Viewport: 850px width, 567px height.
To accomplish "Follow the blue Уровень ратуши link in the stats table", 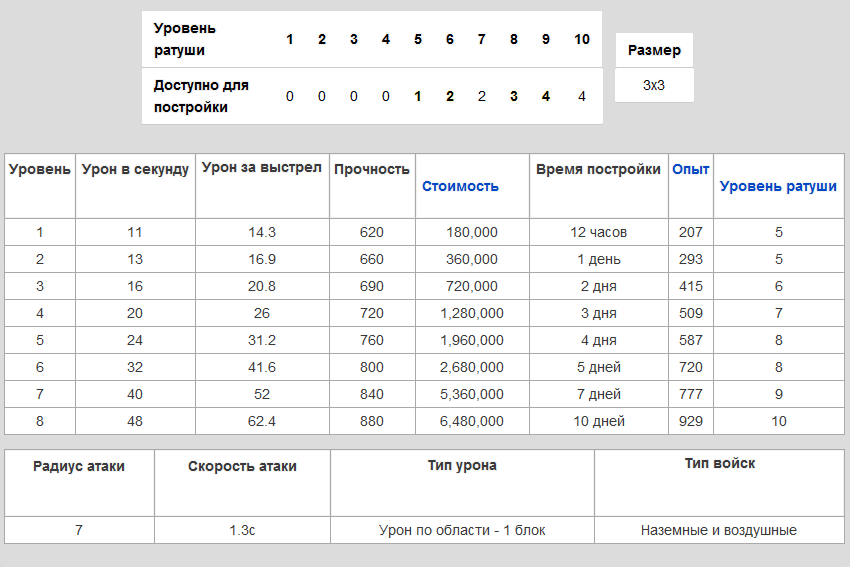I will (x=778, y=186).
